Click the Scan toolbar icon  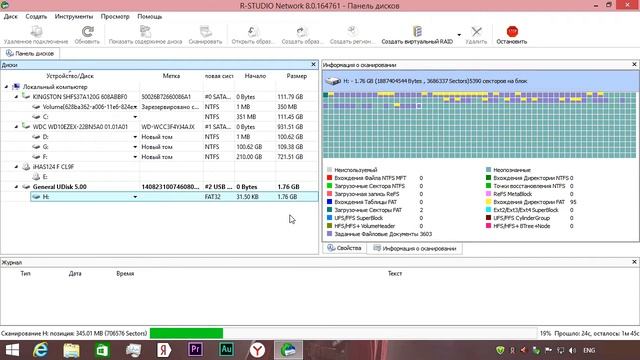[x=205, y=31]
